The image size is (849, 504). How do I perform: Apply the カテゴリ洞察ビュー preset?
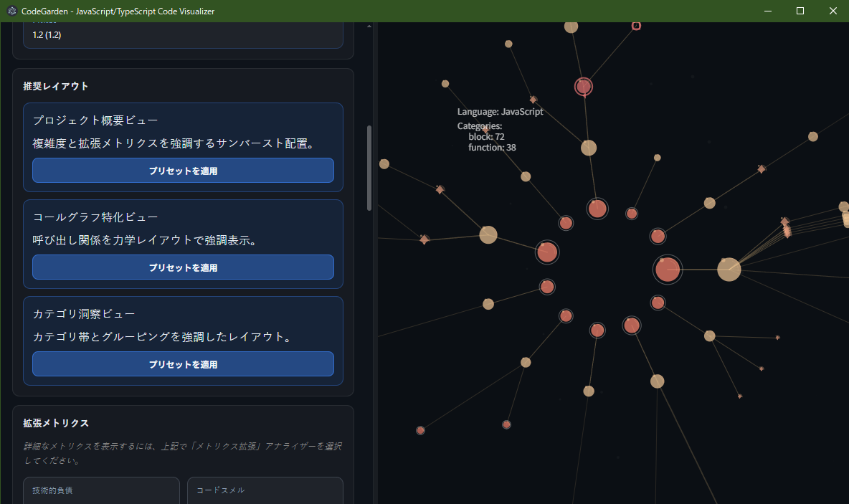183,364
